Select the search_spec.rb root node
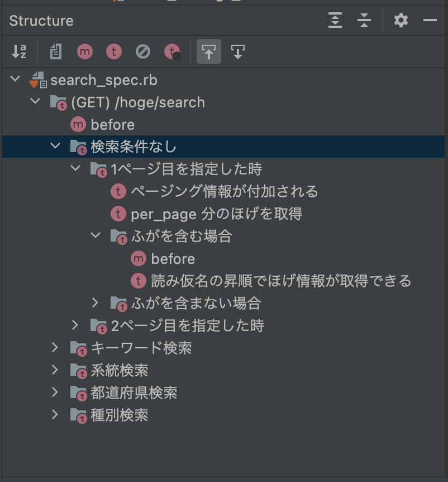This screenshot has height=482, width=448. click(104, 80)
